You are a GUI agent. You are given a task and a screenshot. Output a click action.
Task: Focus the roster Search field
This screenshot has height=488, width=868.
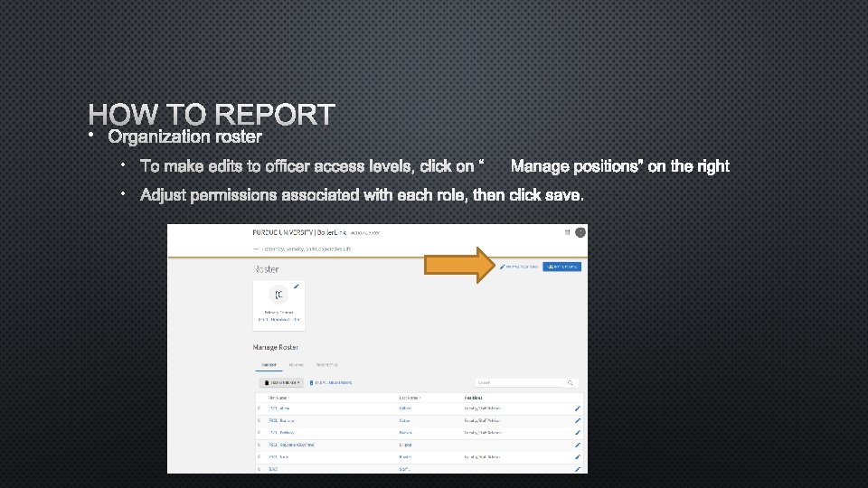pos(521,382)
